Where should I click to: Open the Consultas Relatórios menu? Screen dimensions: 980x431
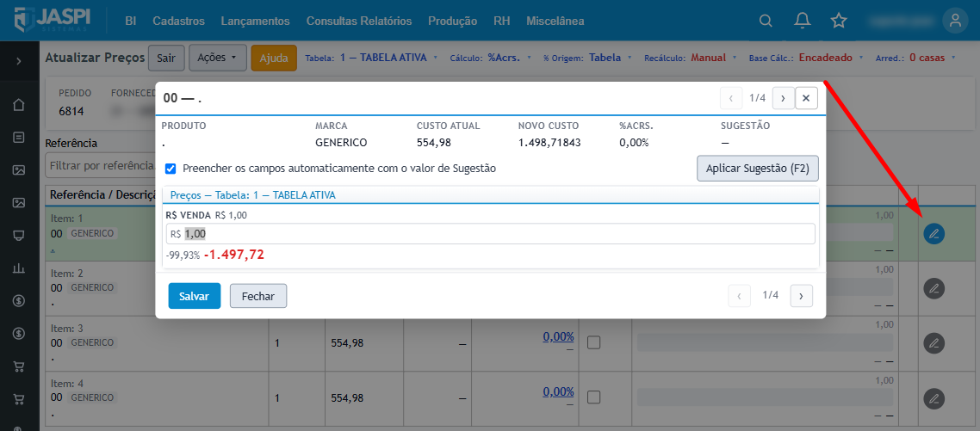point(359,21)
